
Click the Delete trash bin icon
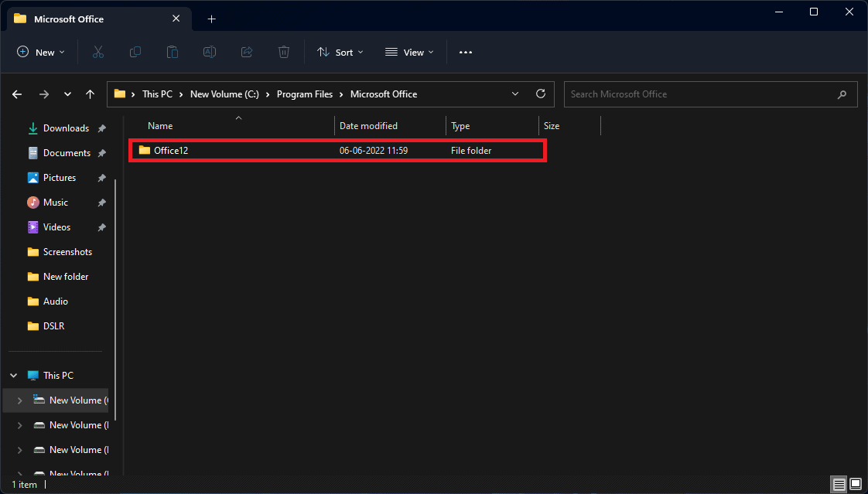(x=284, y=52)
